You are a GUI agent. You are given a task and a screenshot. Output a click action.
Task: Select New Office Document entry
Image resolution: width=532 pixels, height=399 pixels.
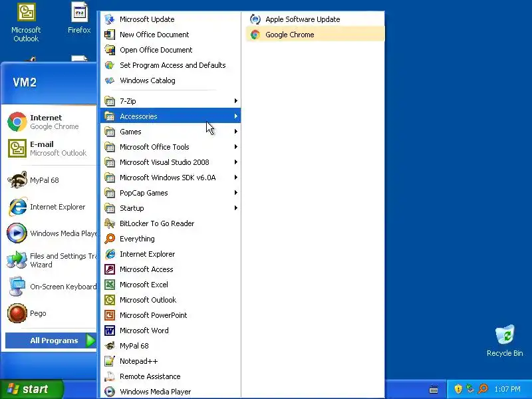pyautogui.click(x=170, y=35)
